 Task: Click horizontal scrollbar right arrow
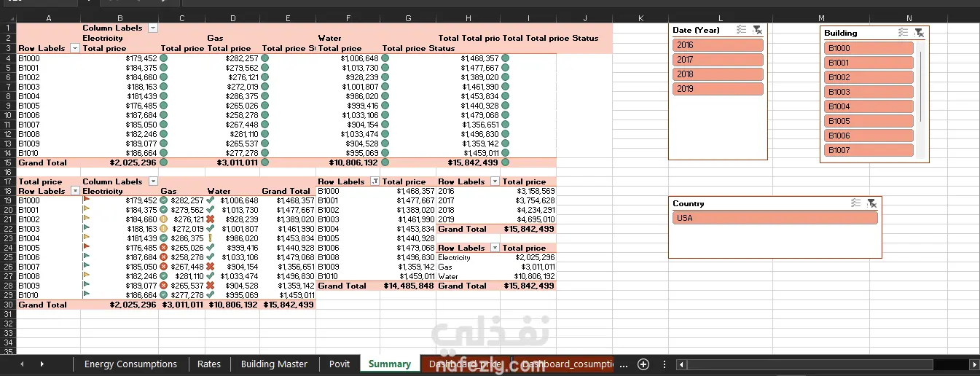point(974,364)
